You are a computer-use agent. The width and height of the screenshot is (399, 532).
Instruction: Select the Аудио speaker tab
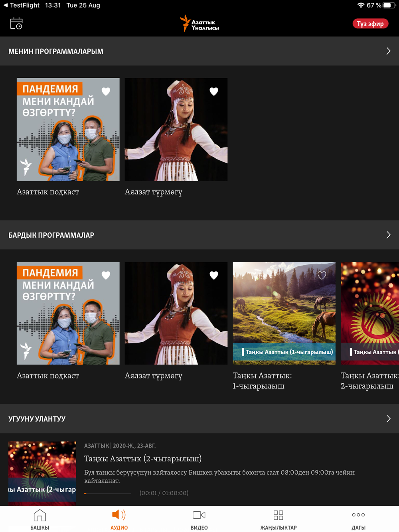pos(119,519)
